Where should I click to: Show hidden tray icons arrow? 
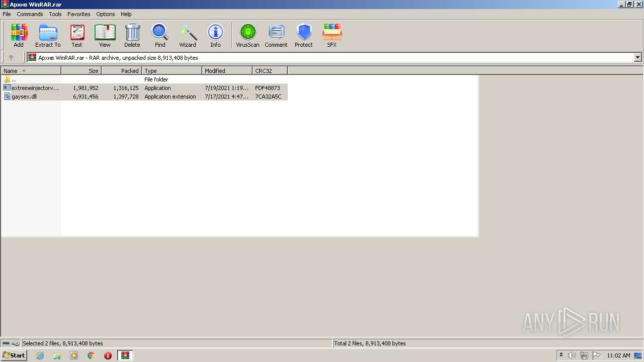561,355
